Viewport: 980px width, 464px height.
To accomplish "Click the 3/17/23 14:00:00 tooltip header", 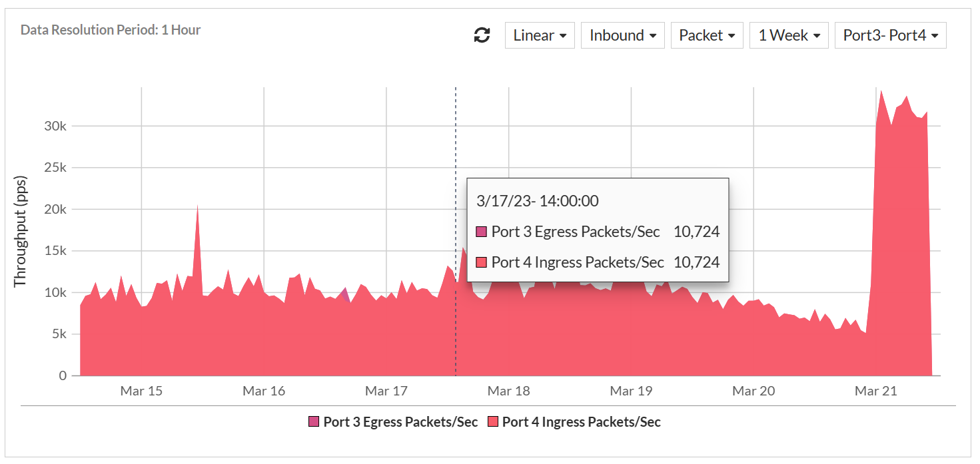I will (x=537, y=200).
